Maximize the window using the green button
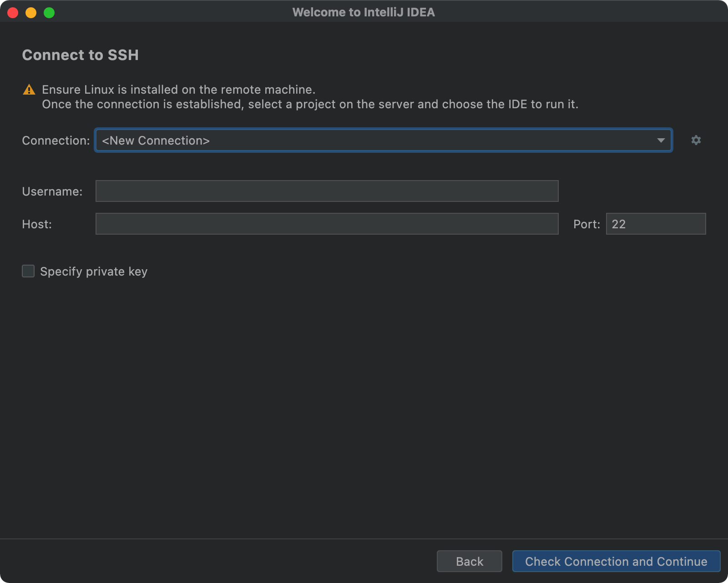The image size is (728, 583). pyautogui.click(x=49, y=13)
